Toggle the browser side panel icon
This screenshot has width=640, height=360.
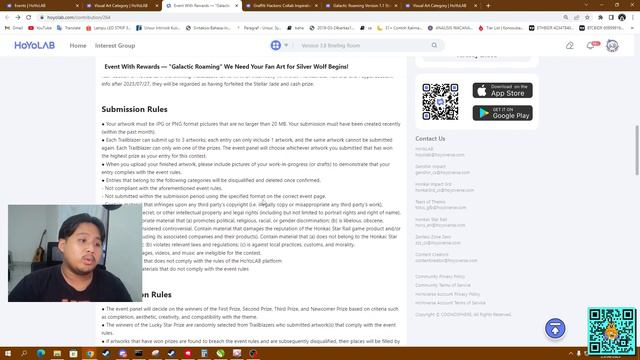click(x=611, y=18)
